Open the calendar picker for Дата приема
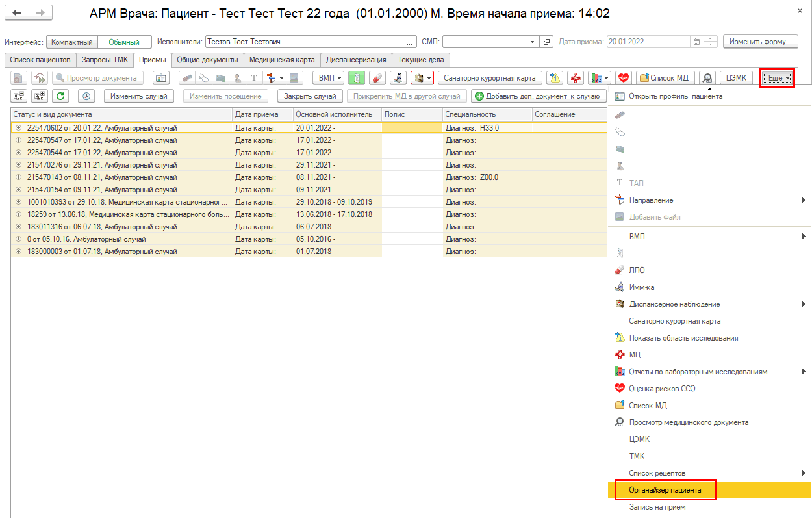This screenshot has height=518, width=812. (696, 42)
